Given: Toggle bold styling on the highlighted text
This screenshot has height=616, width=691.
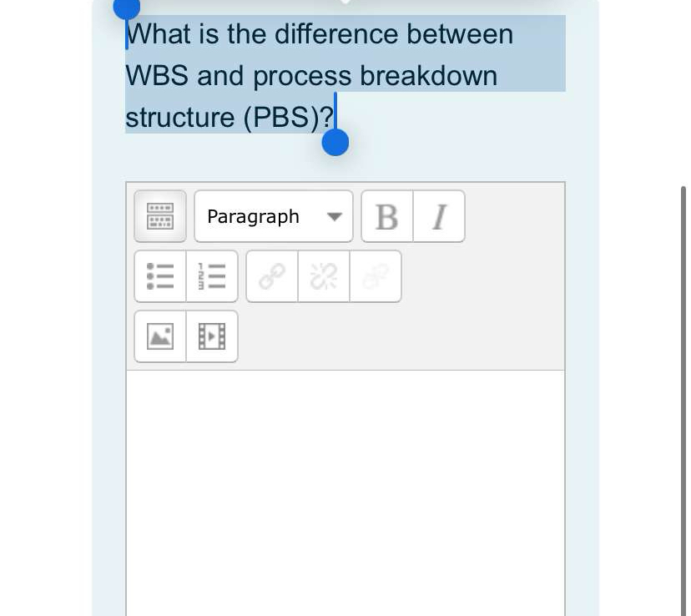Looking at the screenshot, I should tap(386, 215).
